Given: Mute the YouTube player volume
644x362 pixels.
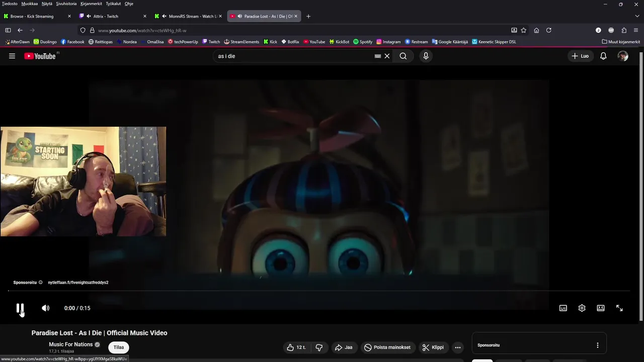Looking at the screenshot, I should pyautogui.click(x=45, y=308).
